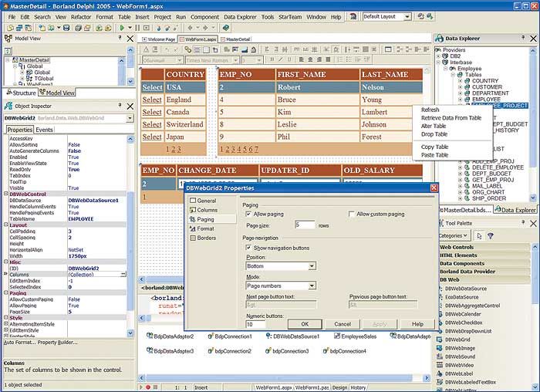Click the Numbered List formatting icon
Image resolution: width=540 pixels, height=392 pixels.
click(x=340, y=59)
